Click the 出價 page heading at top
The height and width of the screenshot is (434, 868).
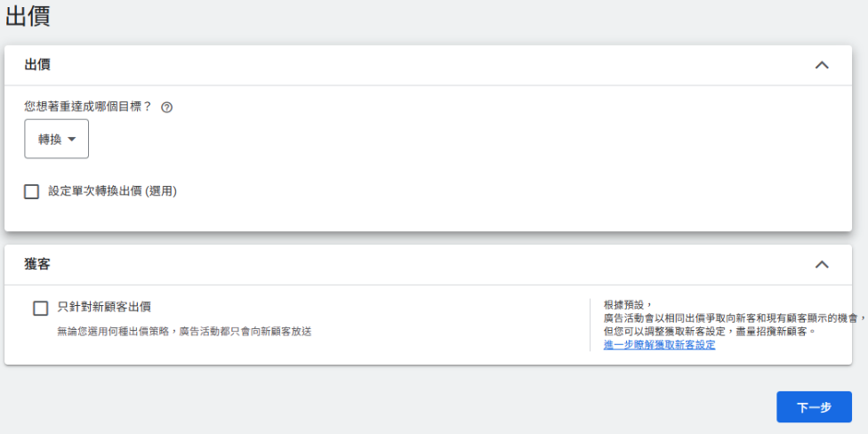click(x=28, y=15)
